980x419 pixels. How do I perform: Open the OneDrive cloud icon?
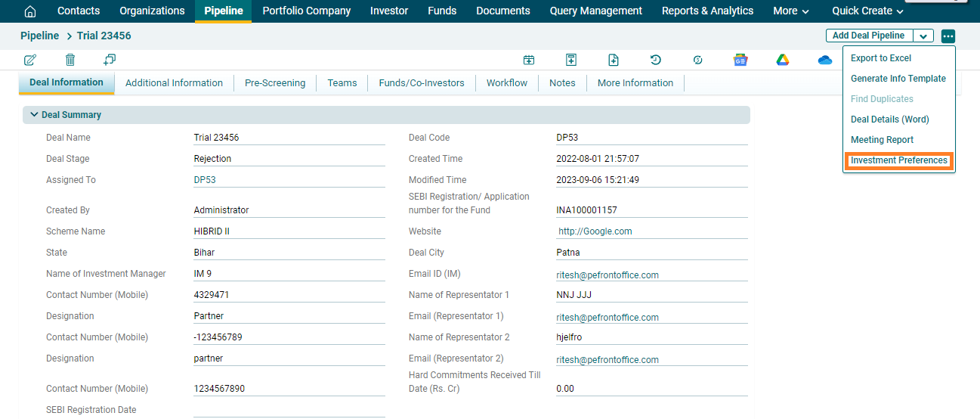point(825,61)
